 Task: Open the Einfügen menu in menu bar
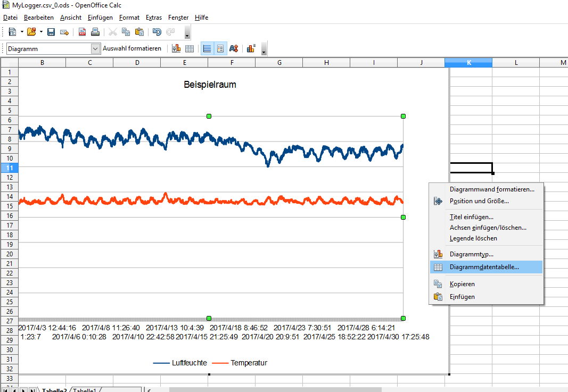pyautogui.click(x=100, y=18)
